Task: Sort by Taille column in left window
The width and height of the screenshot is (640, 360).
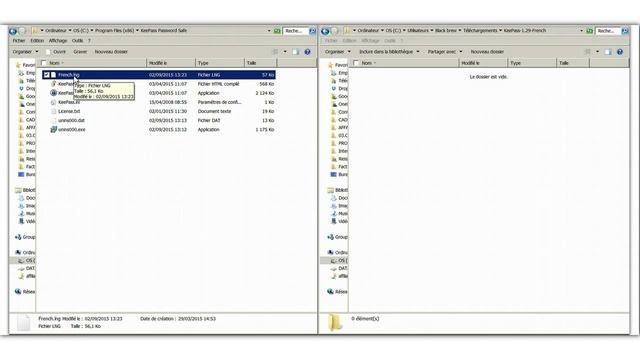Action: point(261,63)
